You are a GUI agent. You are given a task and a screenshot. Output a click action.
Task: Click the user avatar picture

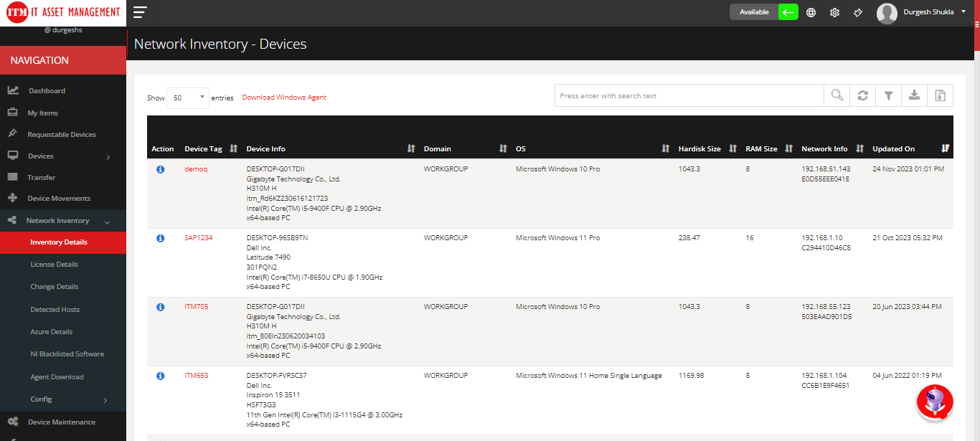tap(887, 13)
